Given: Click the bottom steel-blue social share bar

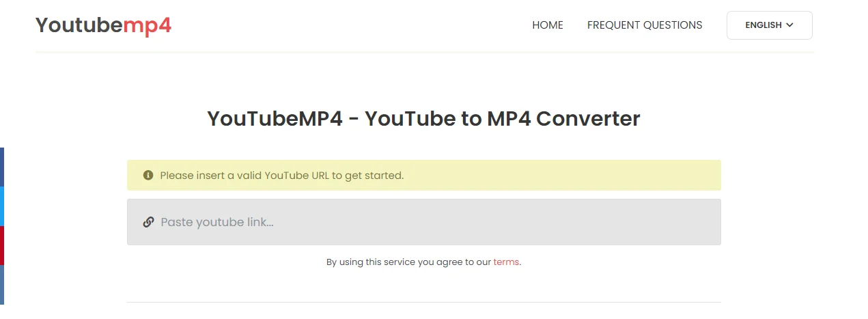Looking at the screenshot, I should [x=2, y=284].
